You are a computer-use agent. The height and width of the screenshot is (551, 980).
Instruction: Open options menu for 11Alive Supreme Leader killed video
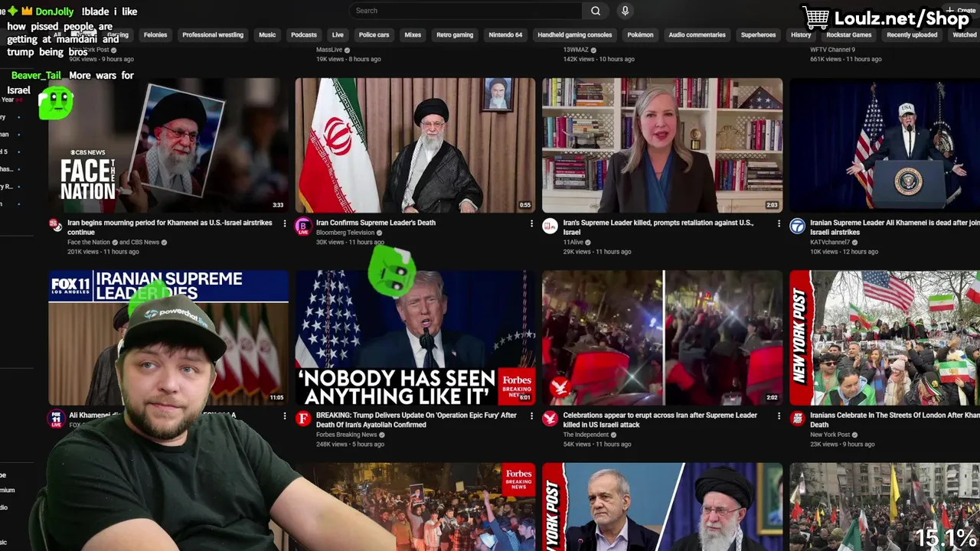coord(779,223)
